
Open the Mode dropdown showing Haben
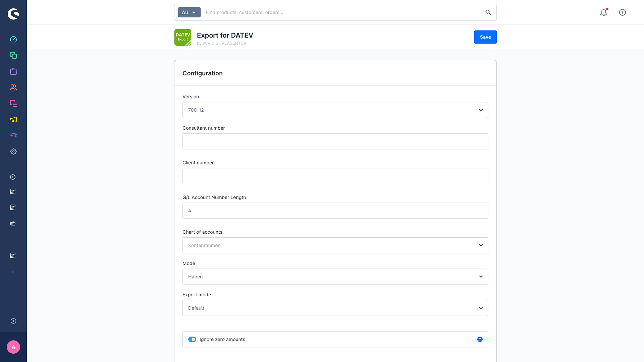335,277
